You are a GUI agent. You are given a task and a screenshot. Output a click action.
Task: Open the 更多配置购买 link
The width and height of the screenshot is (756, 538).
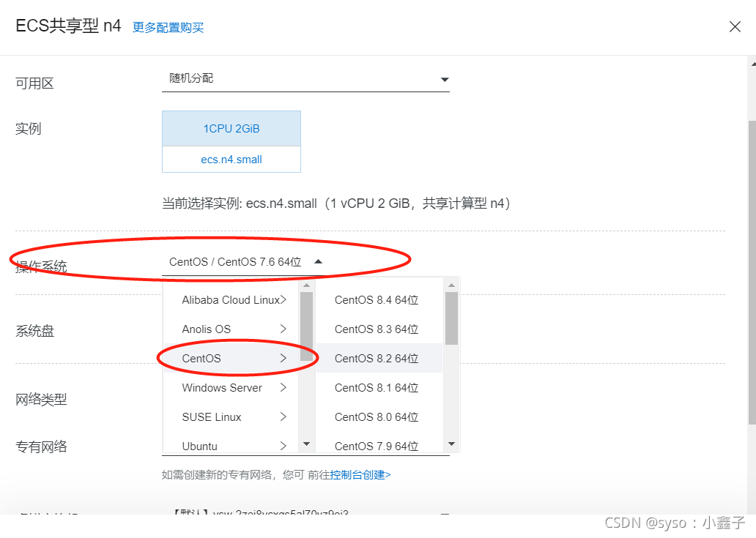coord(168,28)
